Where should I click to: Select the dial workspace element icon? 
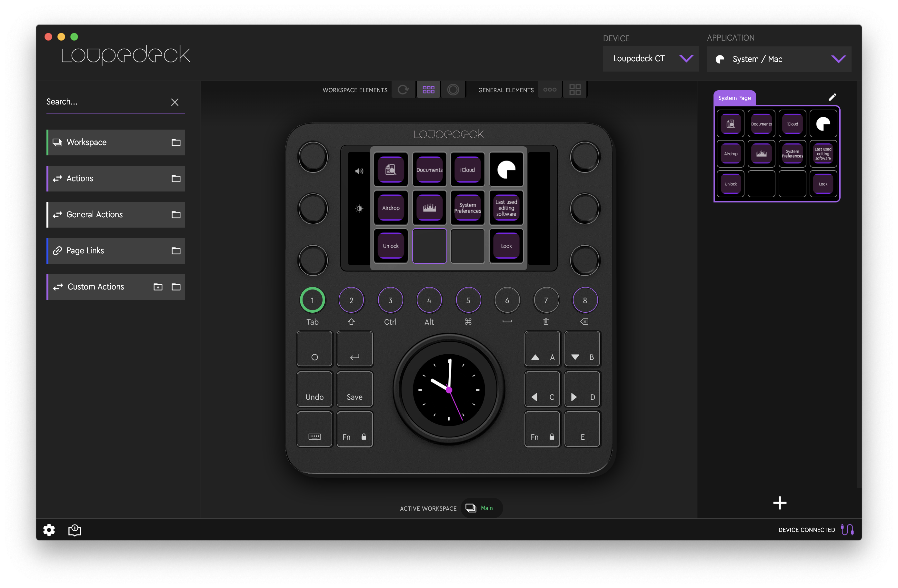[x=453, y=90]
